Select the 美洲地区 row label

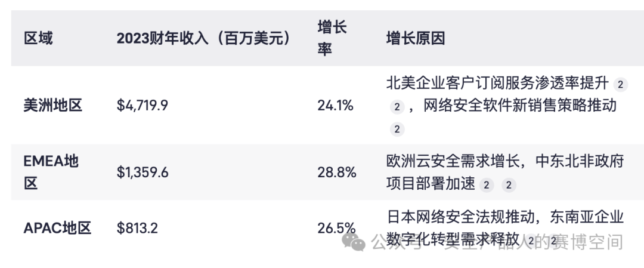pyautogui.click(x=53, y=106)
